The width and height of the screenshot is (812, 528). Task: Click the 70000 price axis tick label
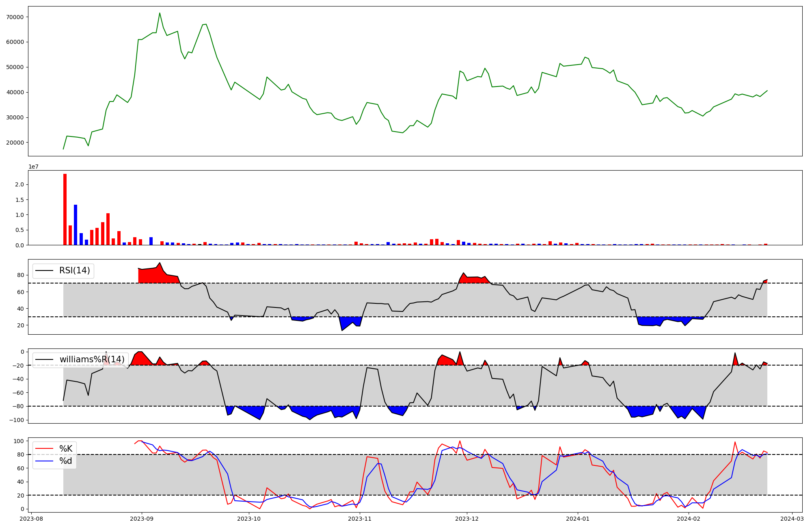pyautogui.click(x=15, y=17)
